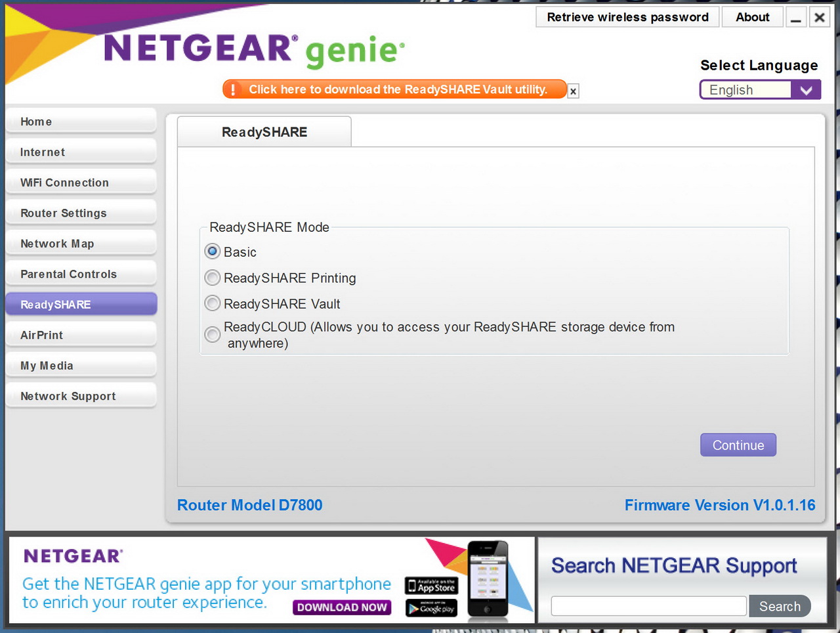Click the Select Language label
The image size is (840, 633).
(759, 65)
